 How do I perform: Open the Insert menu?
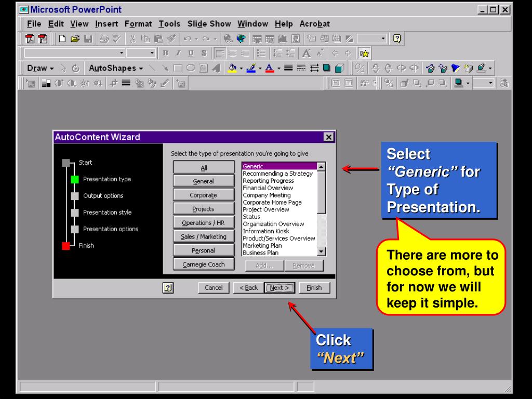click(x=107, y=24)
